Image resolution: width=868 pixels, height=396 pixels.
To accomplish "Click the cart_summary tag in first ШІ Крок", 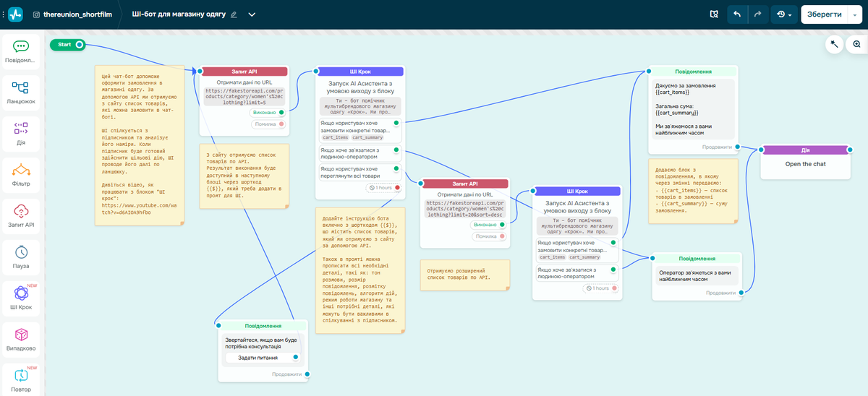I will tap(368, 137).
